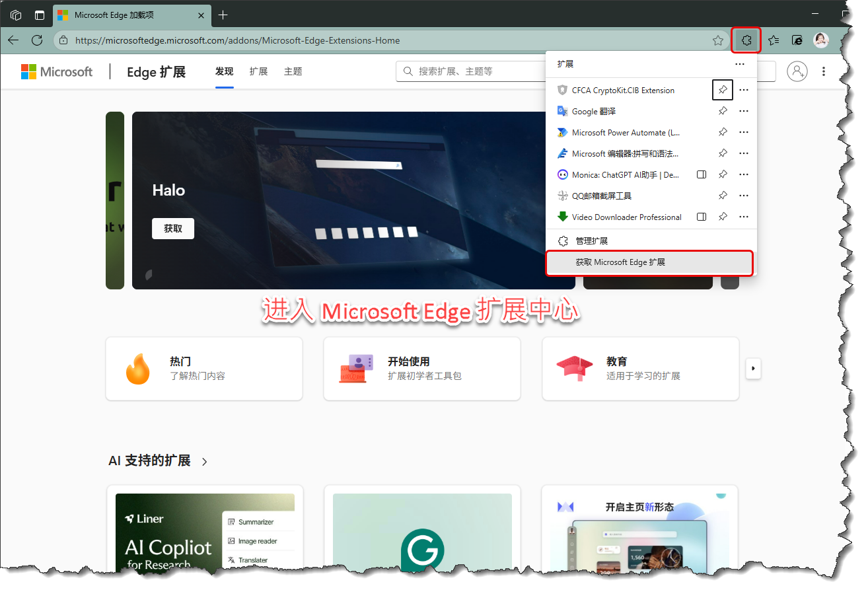This screenshot has height=592, width=868.
Task: Open the extensions panel header more menu
Action: tap(740, 64)
